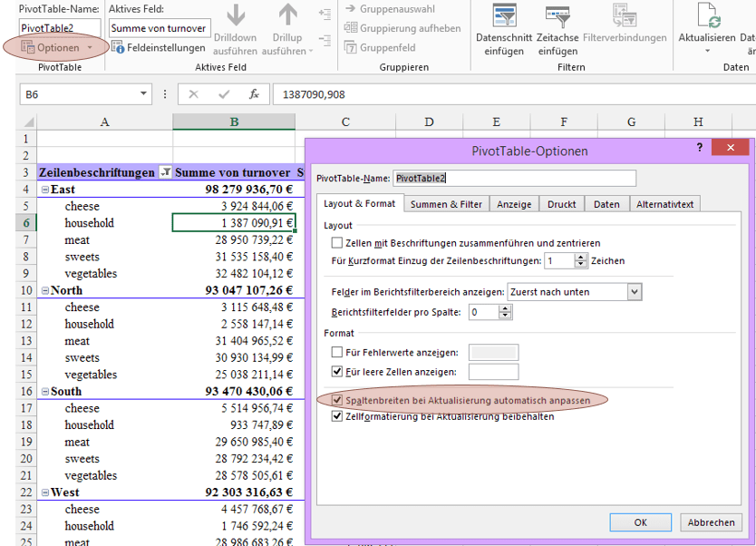Click the PivotTable-Name field in dialog
756x546 pixels.
pos(514,179)
